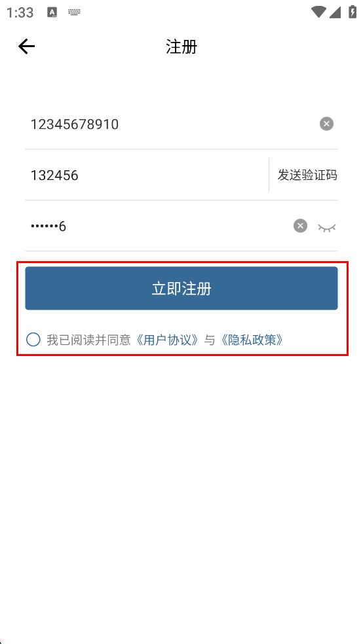The width and height of the screenshot is (363, 644).
Task: Tap the battery charging icon
Action: (353, 12)
